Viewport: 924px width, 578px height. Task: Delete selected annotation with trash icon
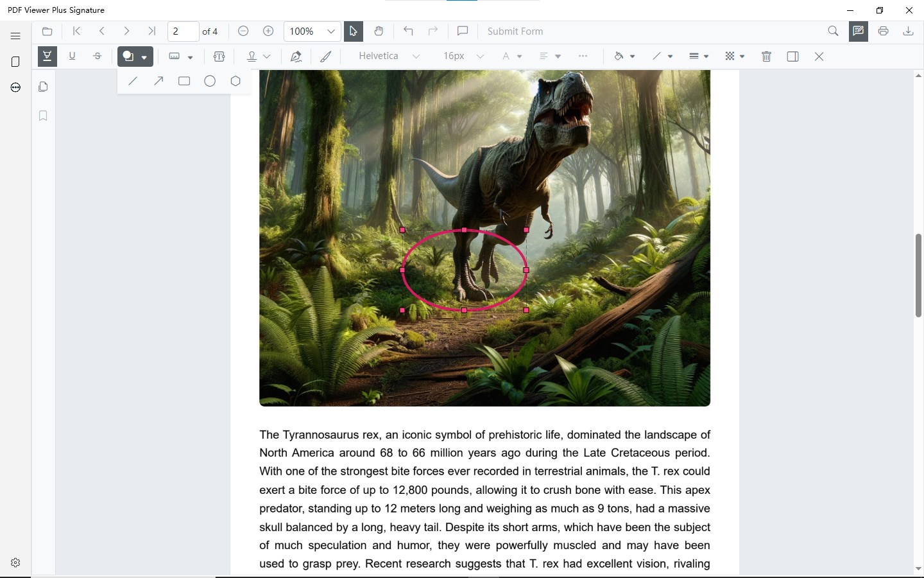766,57
